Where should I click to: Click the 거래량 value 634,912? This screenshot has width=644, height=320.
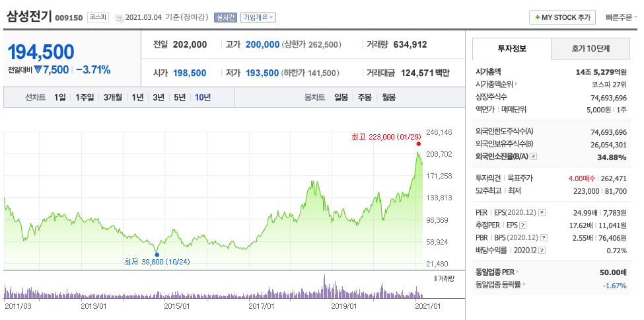click(x=410, y=44)
